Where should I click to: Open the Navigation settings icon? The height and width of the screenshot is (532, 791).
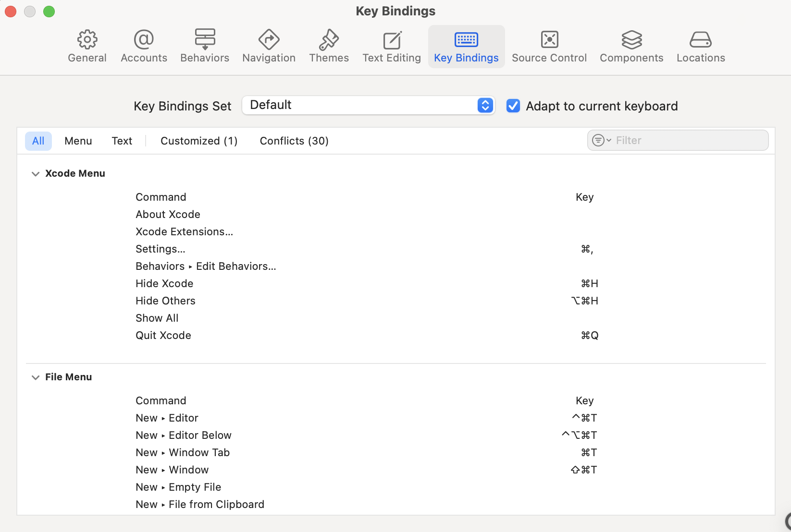click(269, 40)
